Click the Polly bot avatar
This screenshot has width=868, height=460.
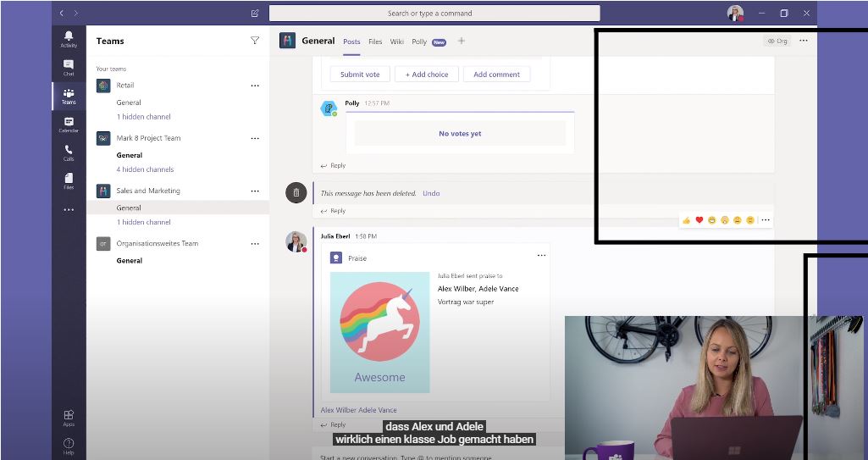329,108
